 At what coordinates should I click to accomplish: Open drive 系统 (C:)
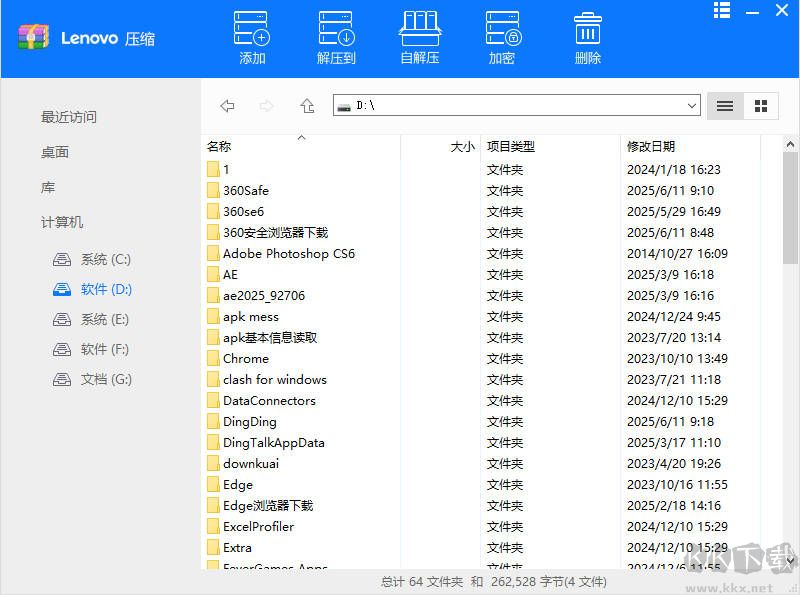(x=92, y=259)
